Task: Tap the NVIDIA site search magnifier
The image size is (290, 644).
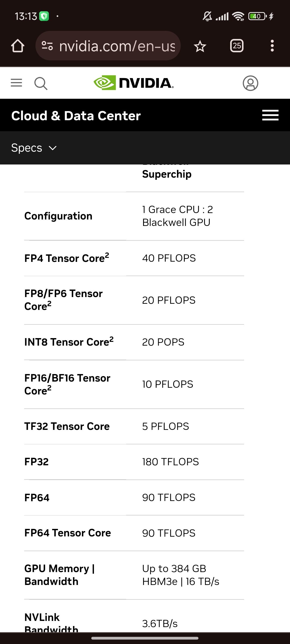Action: [x=41, y=83]
